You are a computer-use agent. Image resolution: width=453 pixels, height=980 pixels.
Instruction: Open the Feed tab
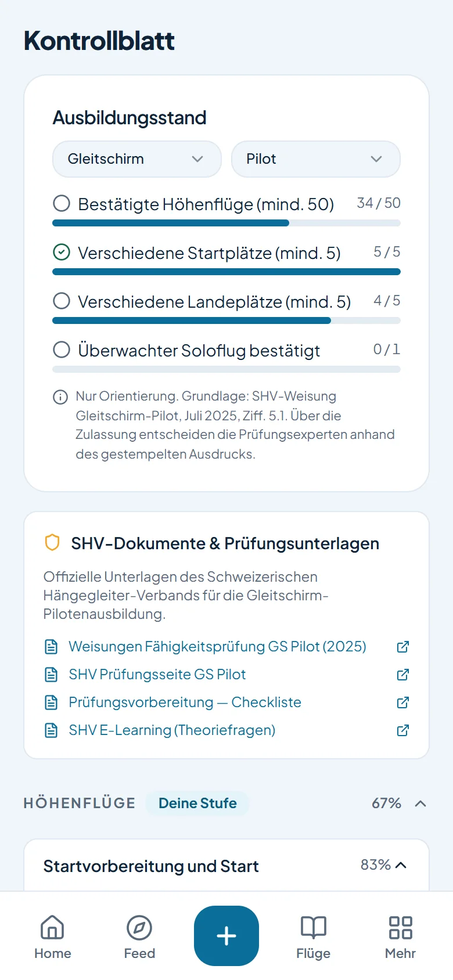coord(139,936)
